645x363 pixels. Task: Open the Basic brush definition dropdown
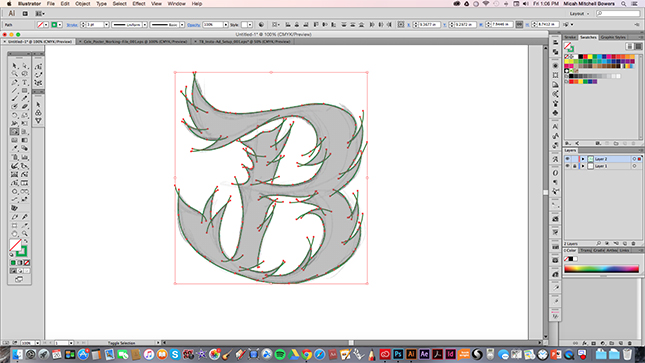click(x=182, y=25)
